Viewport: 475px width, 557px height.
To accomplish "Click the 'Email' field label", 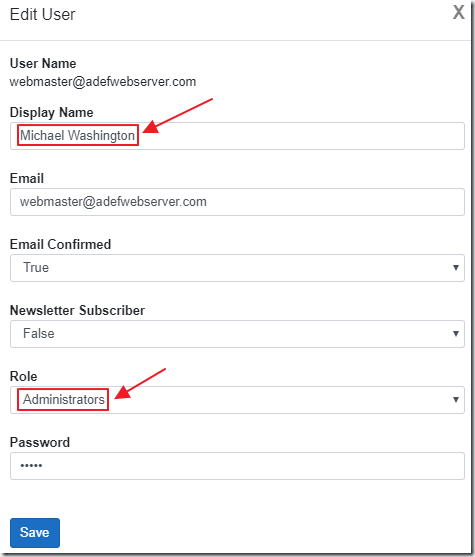I will [x=27, y=178].
